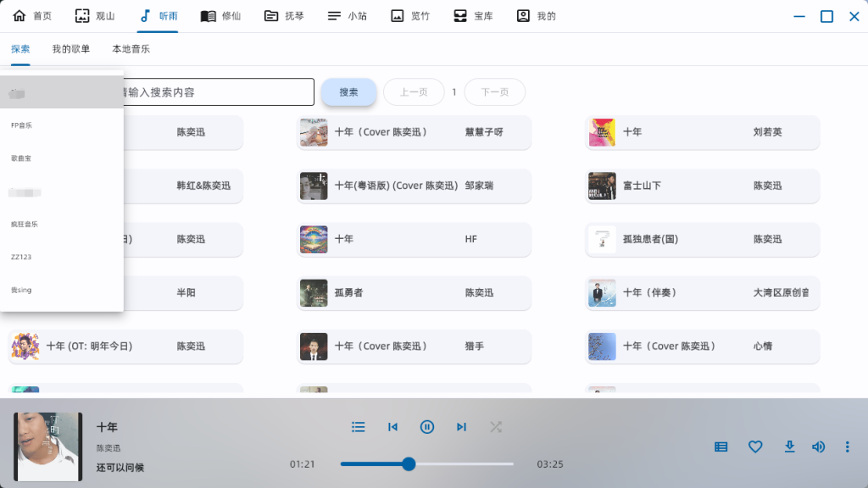Play 富士山下 by 陈奕迅

click(x=703, y=186)
